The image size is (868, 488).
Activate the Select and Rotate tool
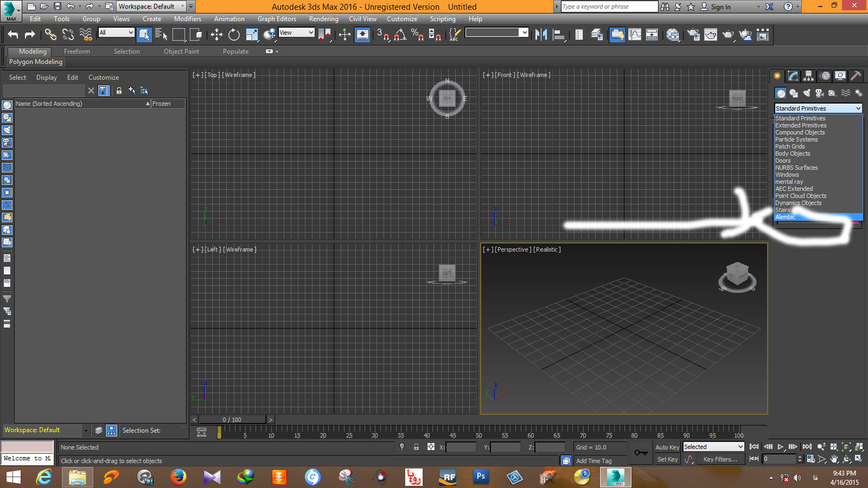(x=234, y=35)
